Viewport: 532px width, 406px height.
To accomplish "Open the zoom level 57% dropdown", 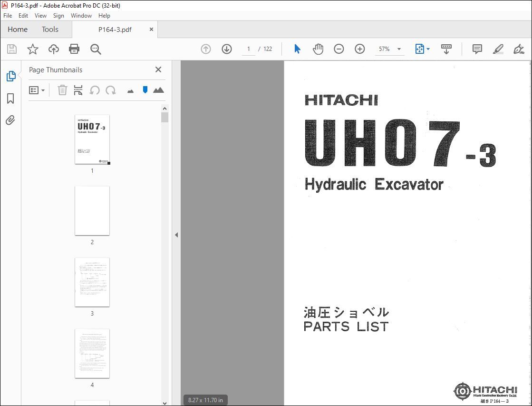I will 389,49.
